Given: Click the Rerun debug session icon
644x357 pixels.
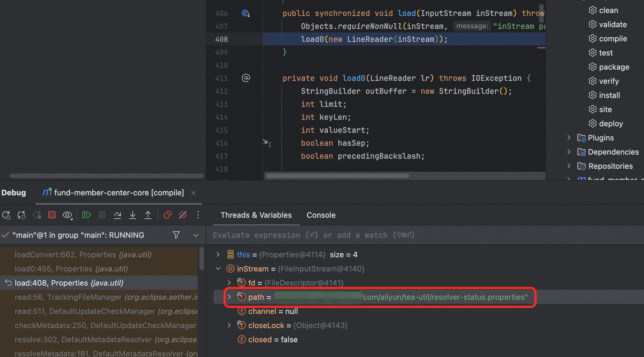Looking at the screenshot, I should point(6,215).
